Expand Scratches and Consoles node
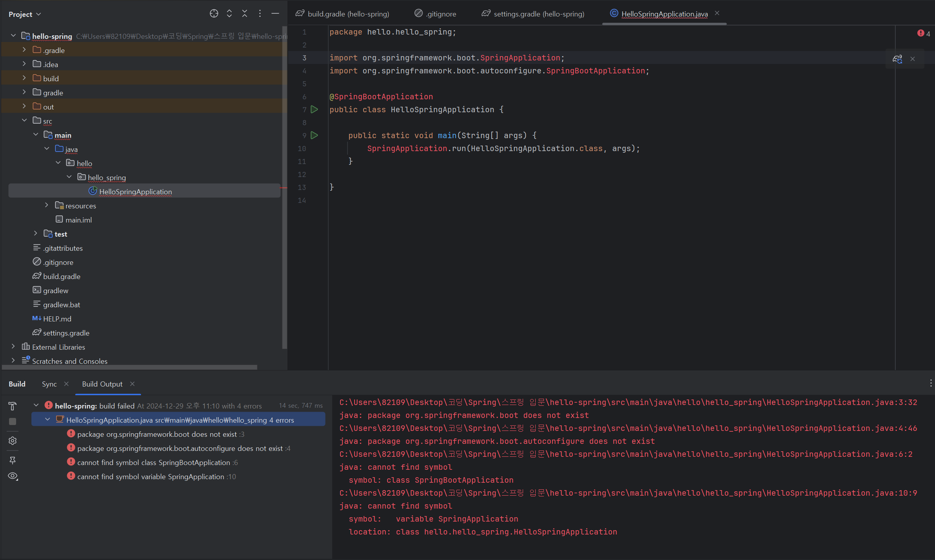This screenshot has width=935, height=560. point(13,361)
